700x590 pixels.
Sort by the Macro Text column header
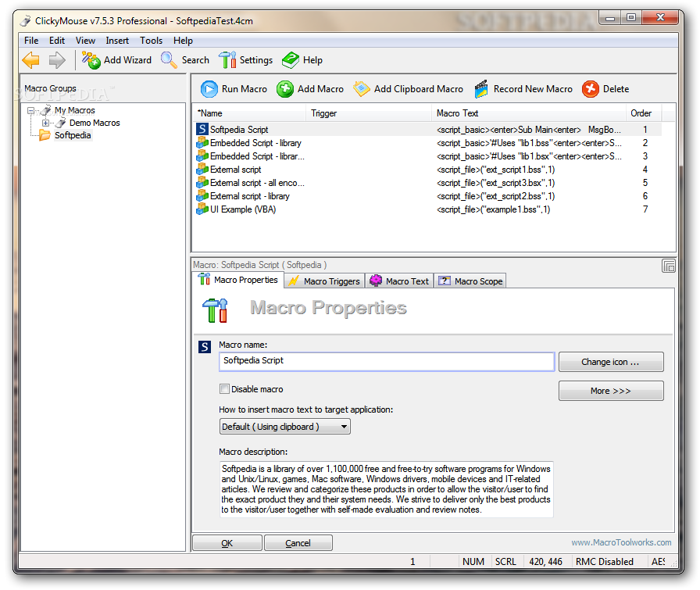(529, 113)
